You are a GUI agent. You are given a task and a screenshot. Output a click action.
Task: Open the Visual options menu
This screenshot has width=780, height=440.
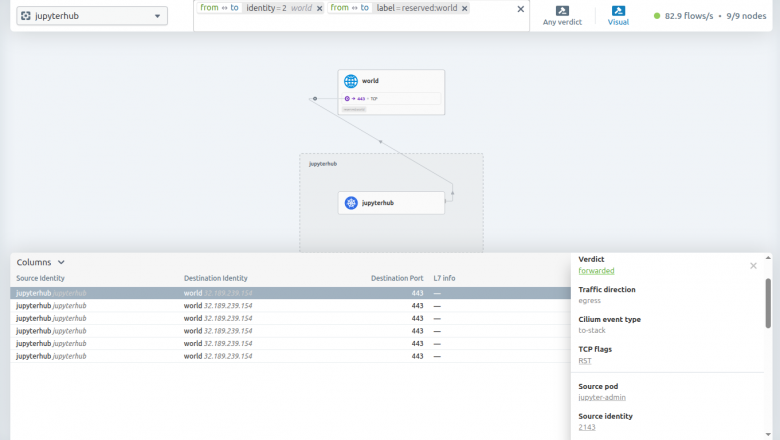618,16
